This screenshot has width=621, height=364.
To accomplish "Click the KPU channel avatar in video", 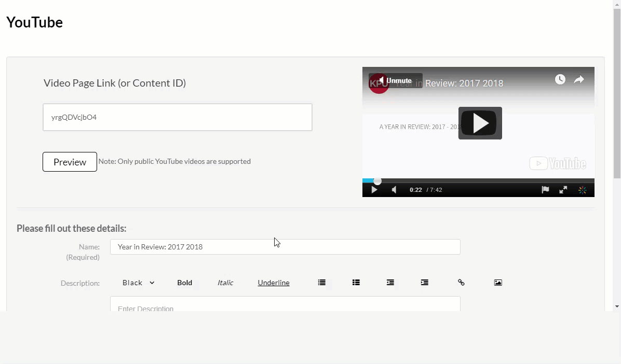I will point(379,83).
